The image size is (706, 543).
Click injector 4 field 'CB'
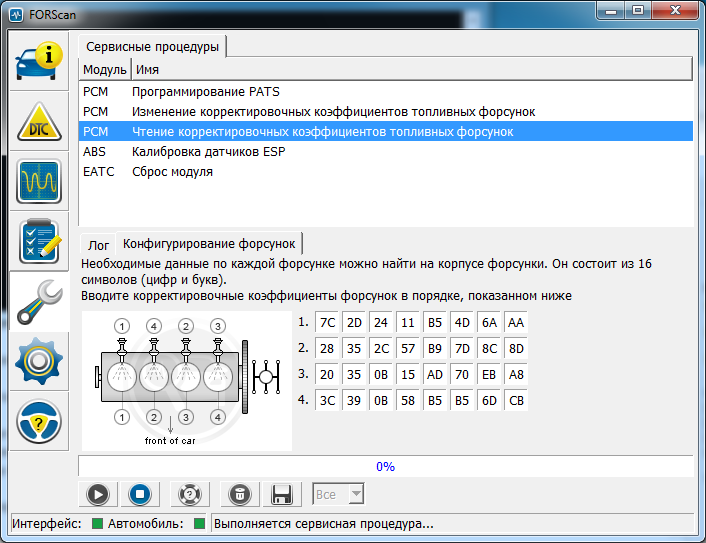[516, 400]
